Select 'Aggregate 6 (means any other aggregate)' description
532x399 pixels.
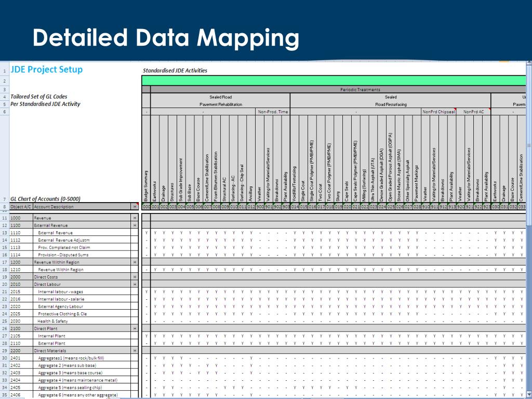coord(78,395)
